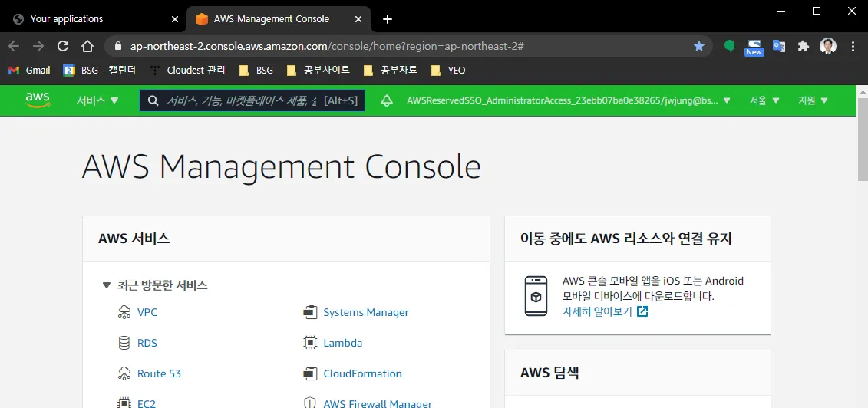Open the 서울 region dropdown
Image resolution: width=868 pixels, height=408 pixels.
click(x=764, y=100)
